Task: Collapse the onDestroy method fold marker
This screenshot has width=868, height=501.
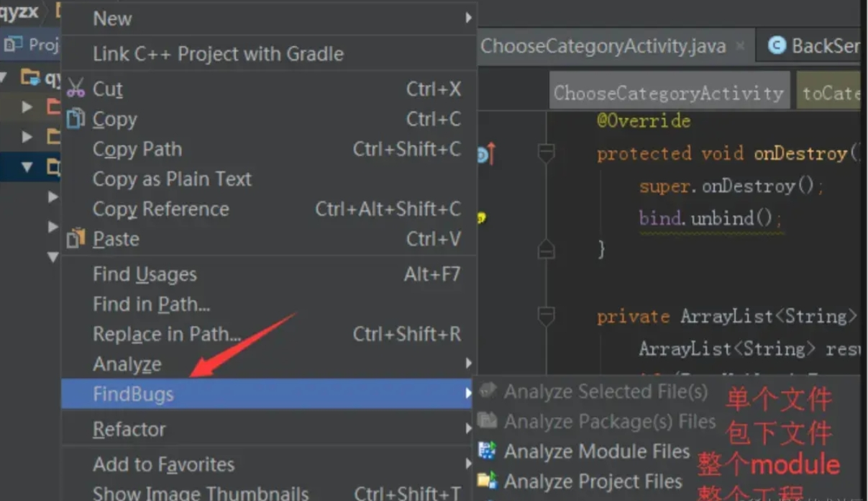Action: tap(547, 153)
